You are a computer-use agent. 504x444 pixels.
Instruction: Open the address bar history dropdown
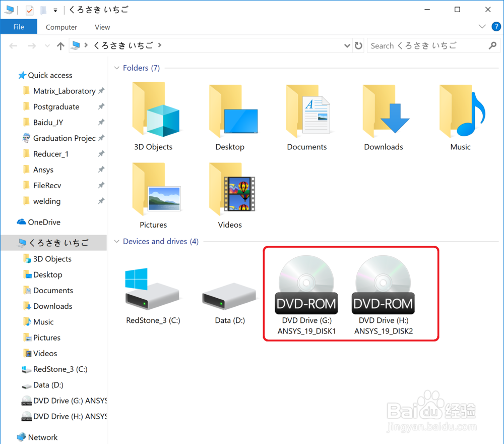(x=347, y=45)
